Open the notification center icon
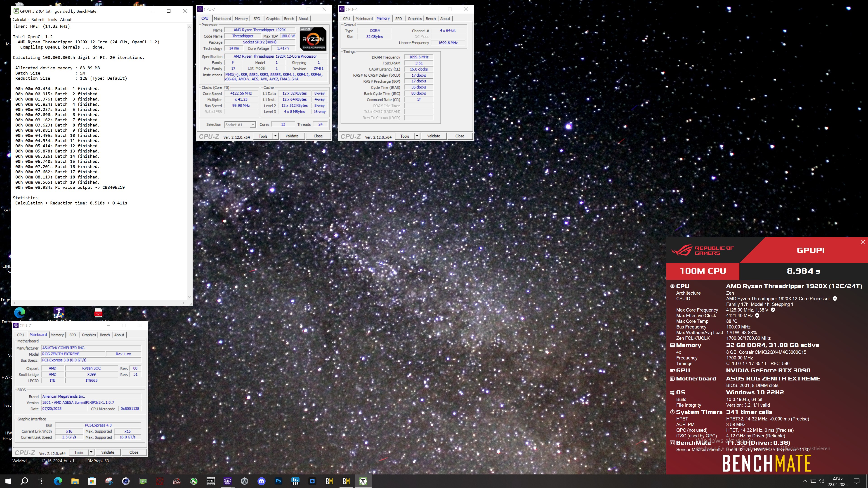 click(x=856, y=481)
